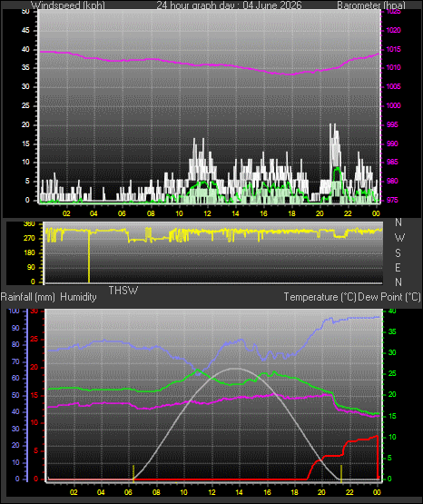Click the Barometer (hpa) axis title

(371, 5)
